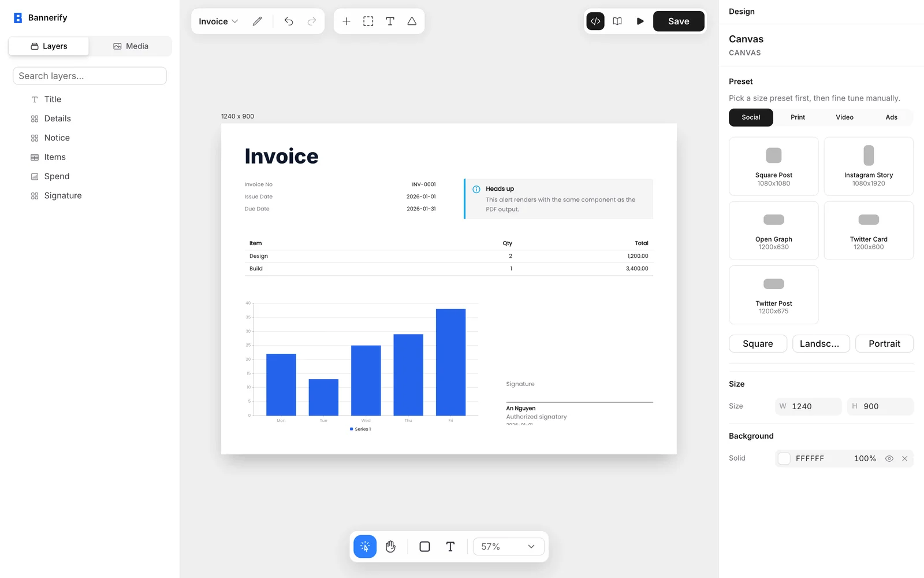Choose the Square Post 1080x1080 preset
Image resolution: width=924 pixels, height=578 pixels.
(x=774, y=166)
